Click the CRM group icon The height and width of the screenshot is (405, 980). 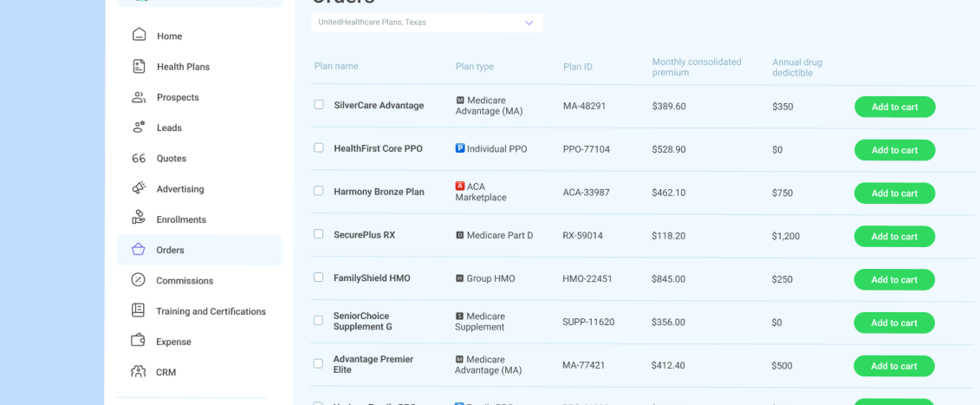coord(138,371)
